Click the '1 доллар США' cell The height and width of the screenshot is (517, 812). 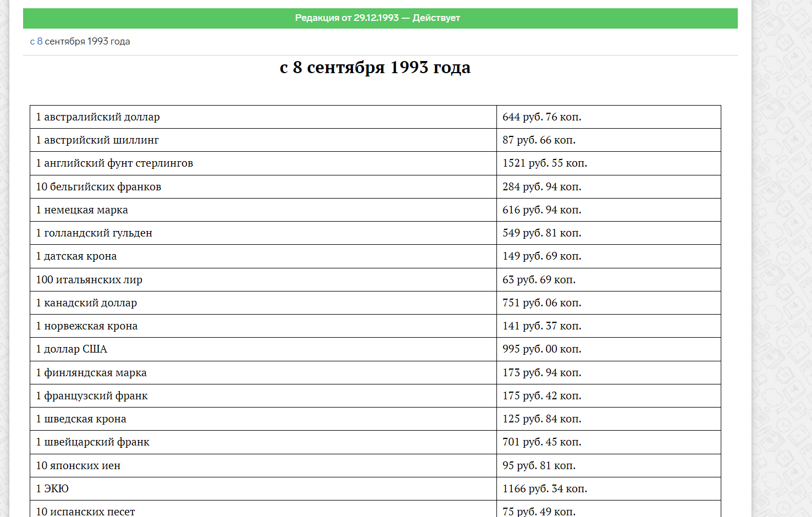click(x=263, y=349)
